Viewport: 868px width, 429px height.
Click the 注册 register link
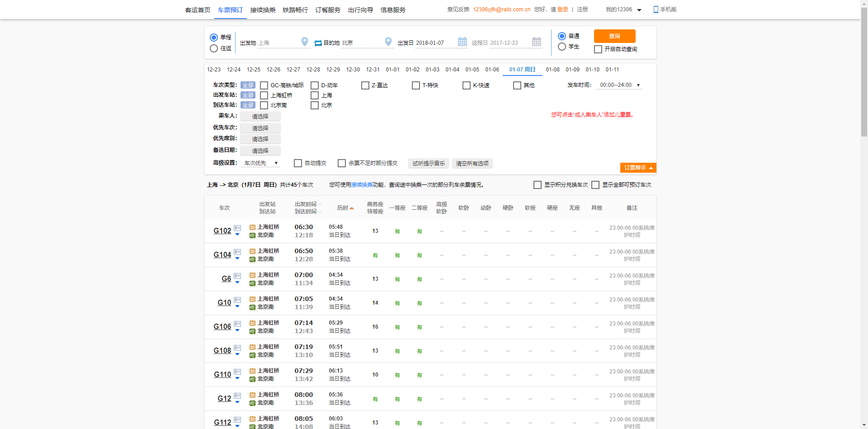click(582, 9)
